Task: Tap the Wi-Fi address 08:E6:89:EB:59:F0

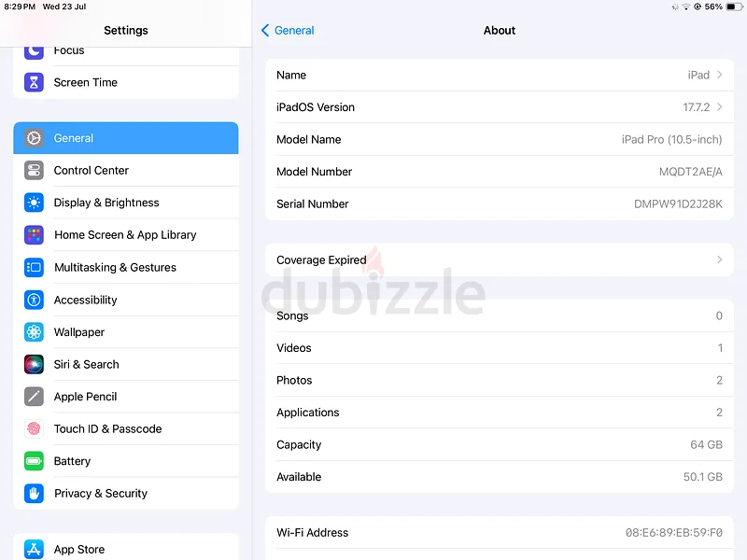Action: point(673,533)
